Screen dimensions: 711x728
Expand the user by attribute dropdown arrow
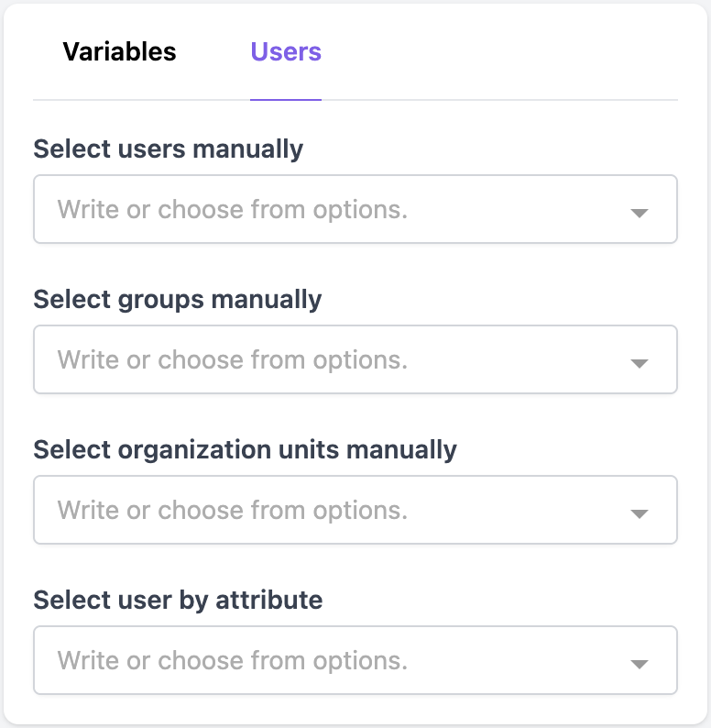coord(640,664)
